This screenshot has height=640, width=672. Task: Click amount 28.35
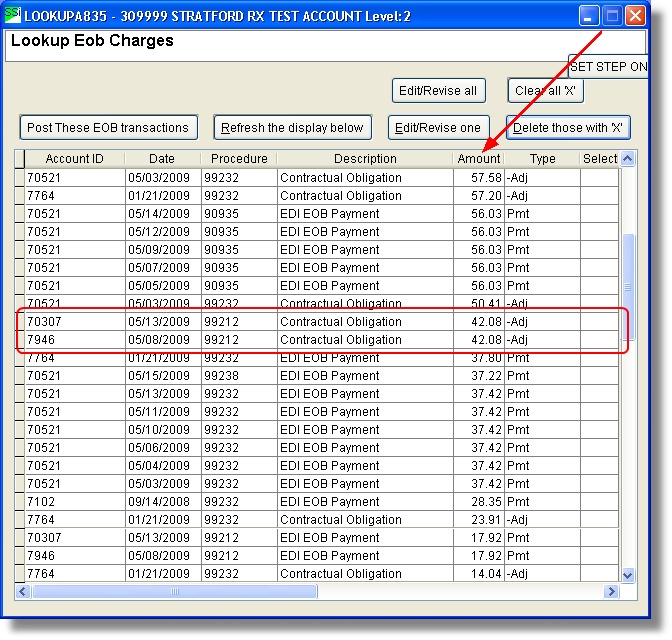486,502
